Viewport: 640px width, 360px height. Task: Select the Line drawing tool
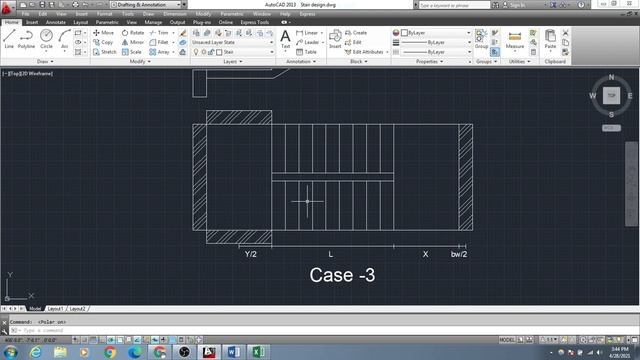pos(9,39)
